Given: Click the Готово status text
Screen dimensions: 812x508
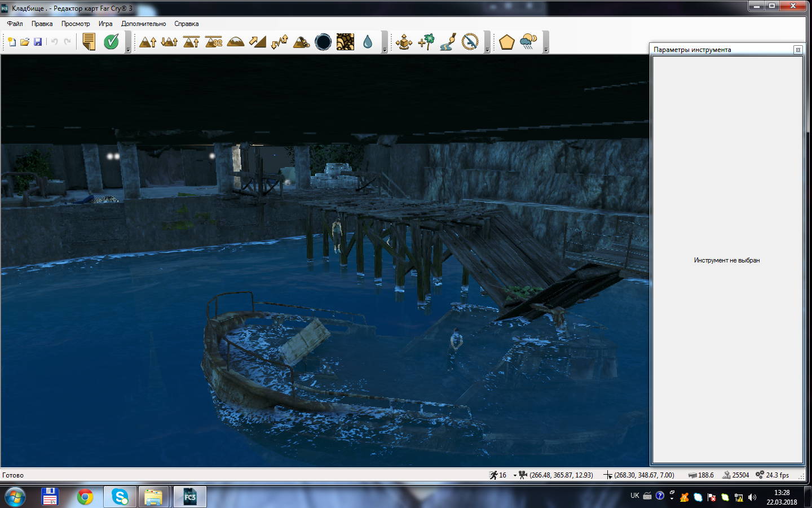Looking at the screenshot, I should click(x=13, y=475).
